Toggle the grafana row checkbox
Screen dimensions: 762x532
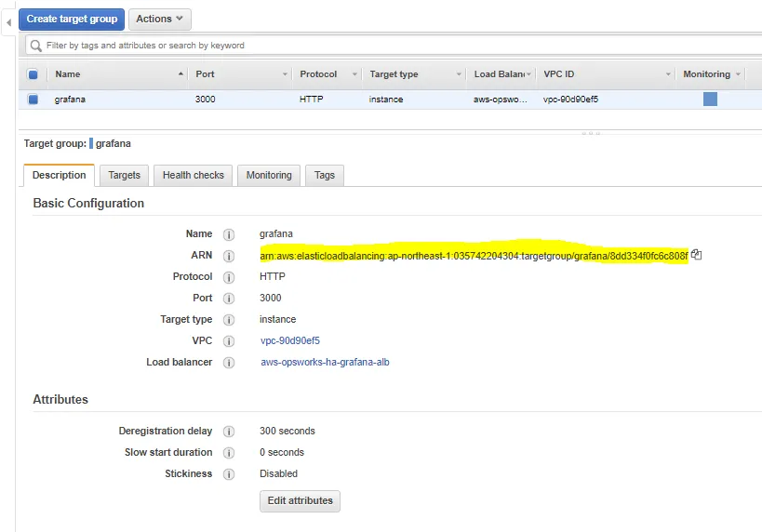pos(33,100)
